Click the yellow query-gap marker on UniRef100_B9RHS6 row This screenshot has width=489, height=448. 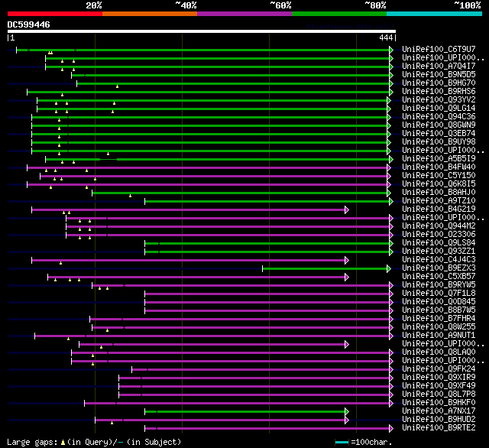point(63,95)
